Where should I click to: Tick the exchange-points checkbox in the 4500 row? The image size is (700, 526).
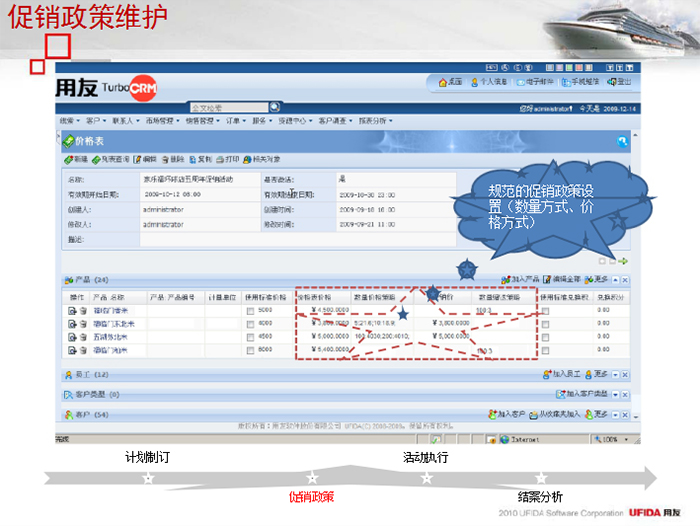[x=545, y=338]
